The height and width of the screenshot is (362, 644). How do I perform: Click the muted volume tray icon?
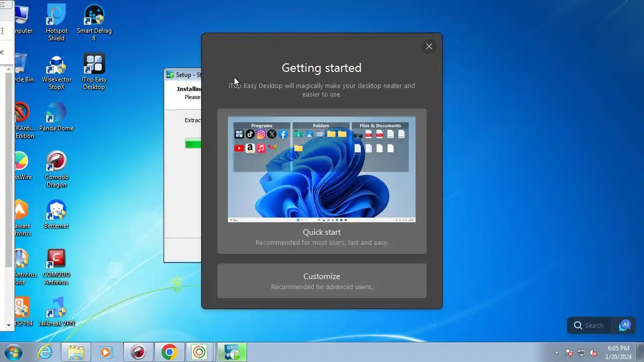pos(593,352)
